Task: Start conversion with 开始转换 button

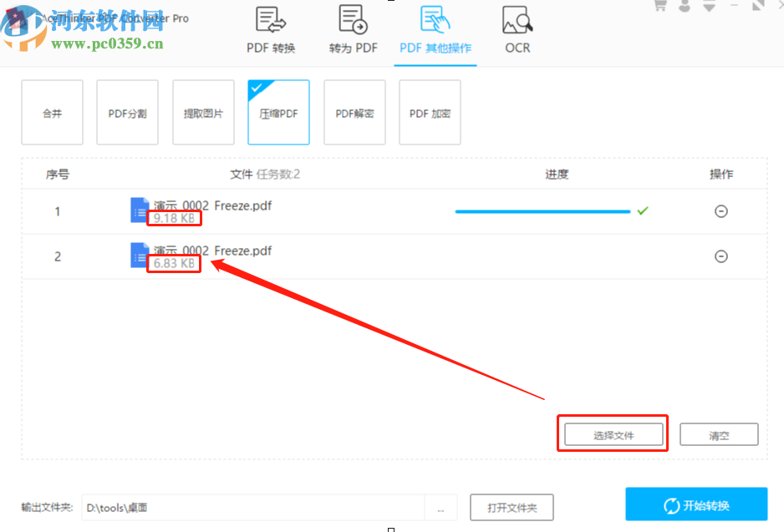Action: pos(696,504)
